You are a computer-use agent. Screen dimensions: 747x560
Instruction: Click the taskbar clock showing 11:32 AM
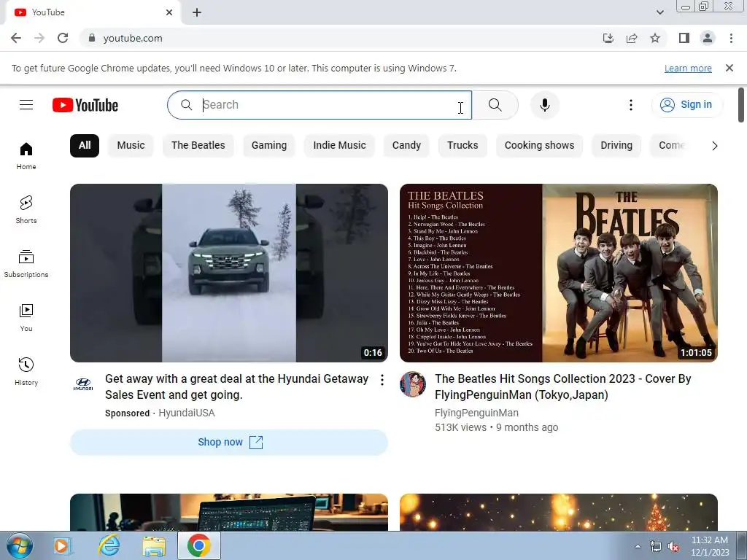pos(710,545)
